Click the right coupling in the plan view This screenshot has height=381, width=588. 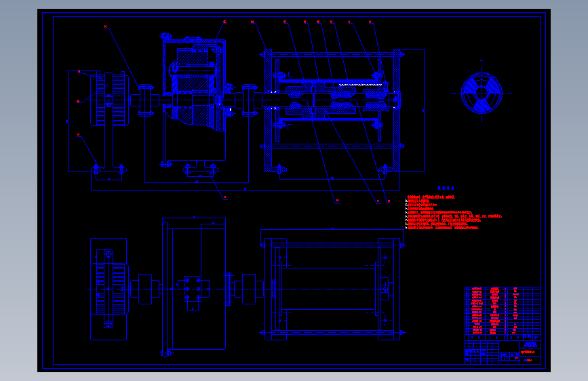pos(249,289)
